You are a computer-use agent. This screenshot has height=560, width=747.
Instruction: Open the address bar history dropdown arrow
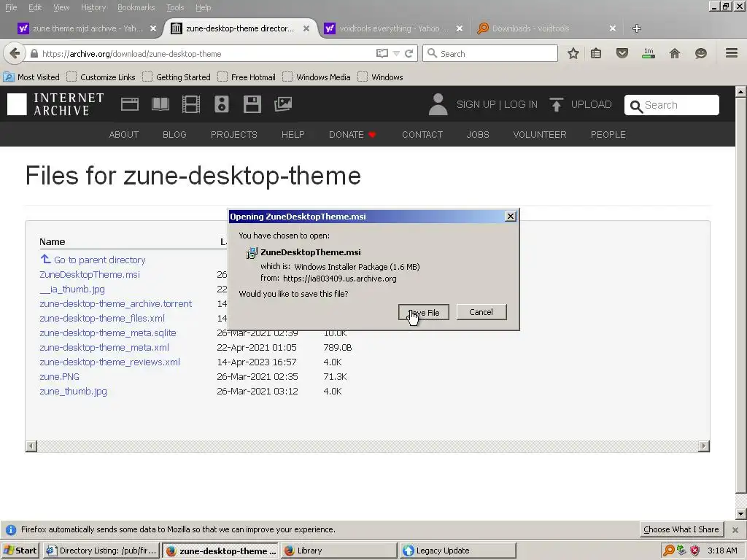click(396, 54)
